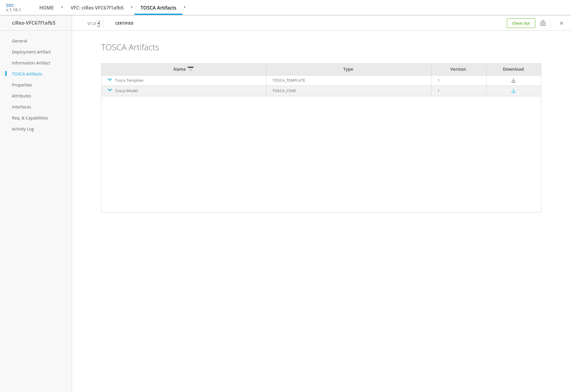The image size is (571, 392).
Task: View the Activity Log
Action: [x=23, y=129]
